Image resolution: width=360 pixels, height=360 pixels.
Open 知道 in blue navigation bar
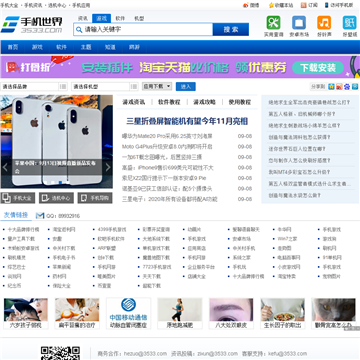click(110, 47)
